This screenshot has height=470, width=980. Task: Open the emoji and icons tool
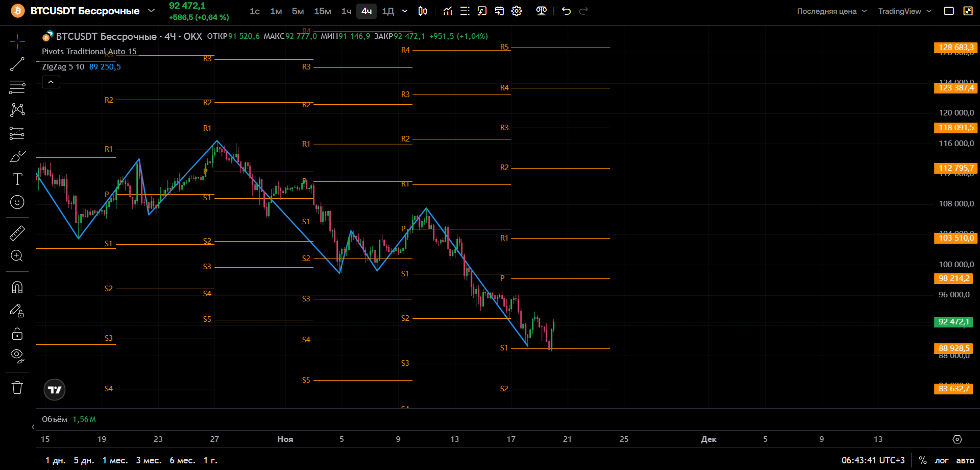[x=17, y=202]
